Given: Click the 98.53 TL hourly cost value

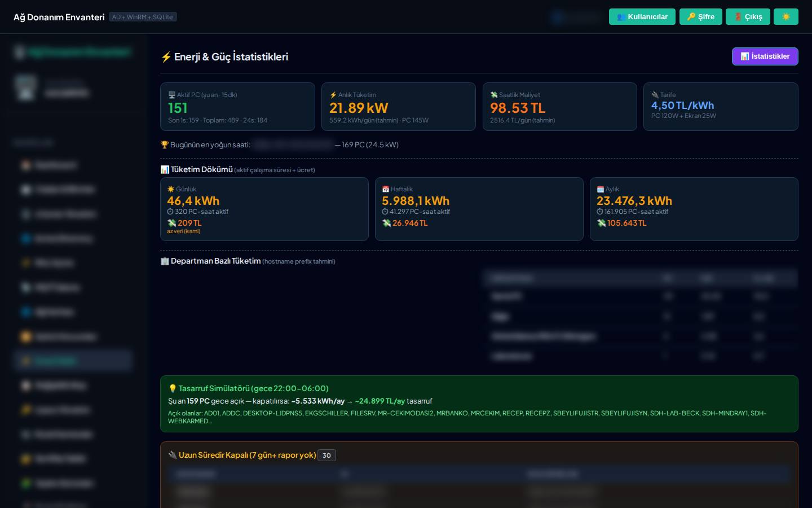Looking at the screenshot, I should (x=518, y=108).
